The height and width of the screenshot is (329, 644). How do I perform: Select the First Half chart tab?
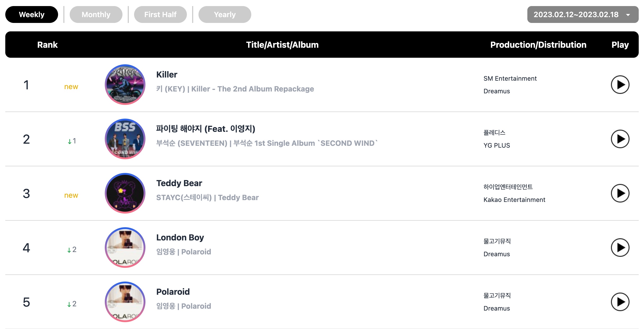[160, 14]
